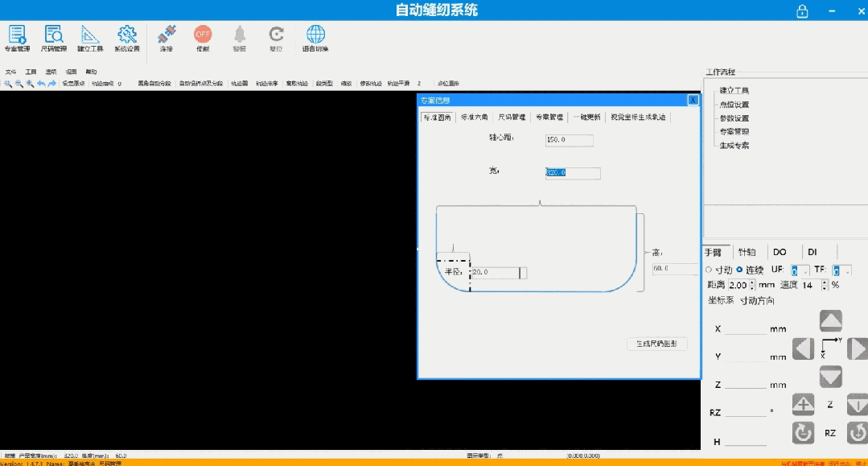
Task: Click 自动识折点及分段 toolbar button
Action: tap(200, 84)
